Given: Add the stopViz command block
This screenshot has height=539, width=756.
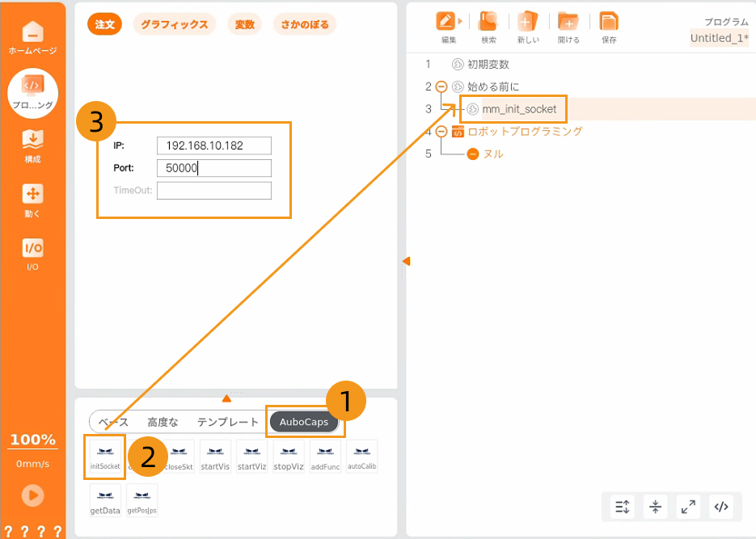Looking at the screenshot, I should pos(289,456).
